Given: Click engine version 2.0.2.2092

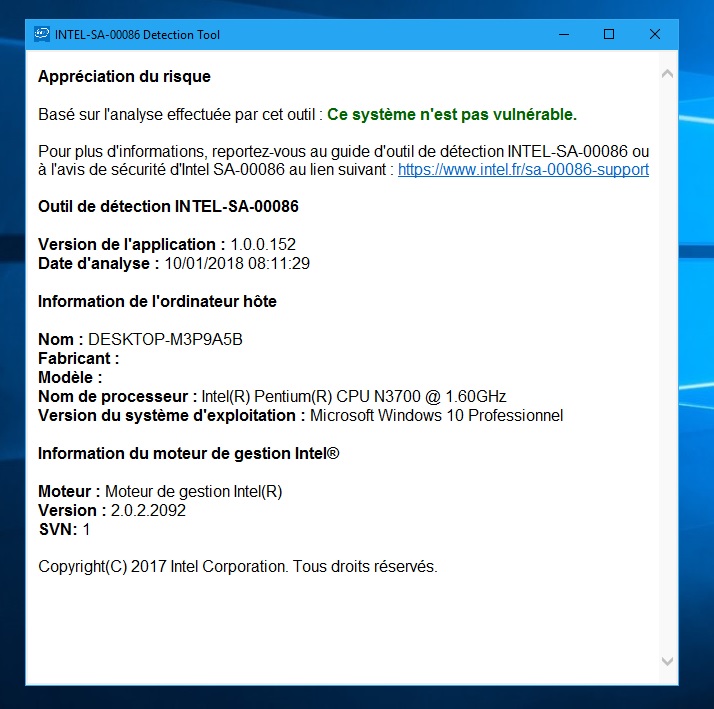Looking at the screenshot, I should click(148, 511).
